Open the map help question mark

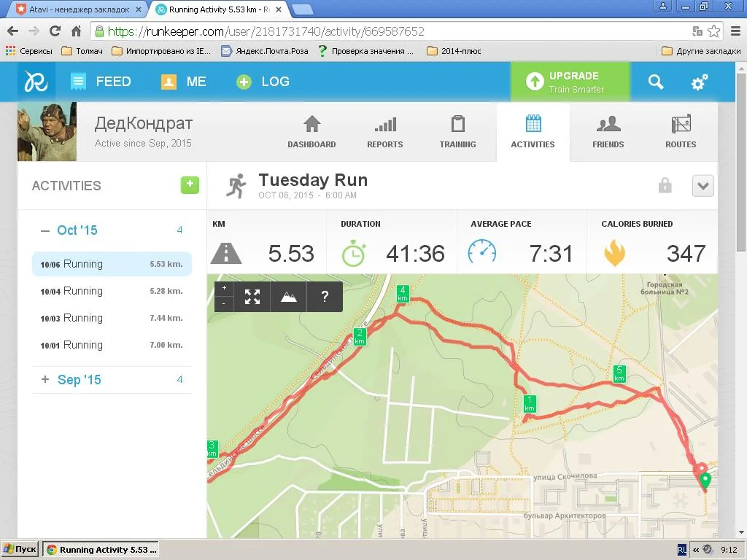tap(325, 297)
